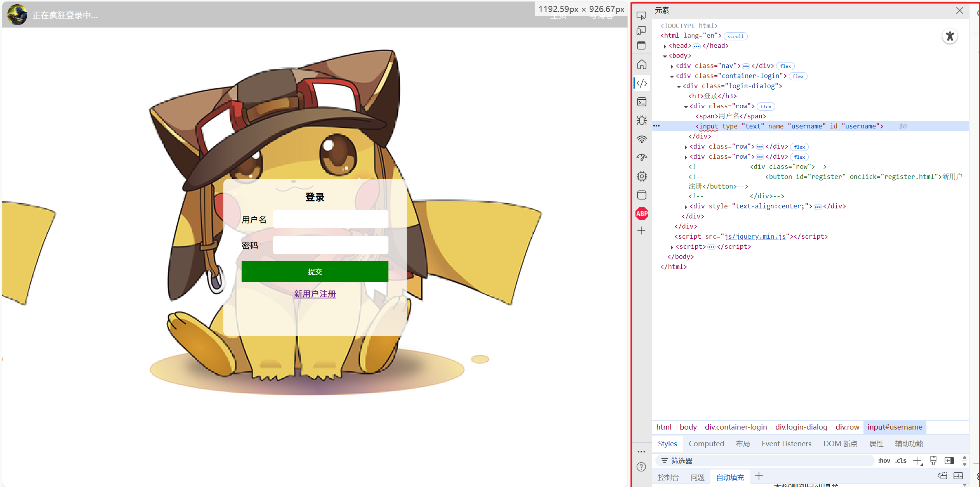980x487 pixels.
Task: Click the green 提交 submit button
Action: tap(315, 271)
